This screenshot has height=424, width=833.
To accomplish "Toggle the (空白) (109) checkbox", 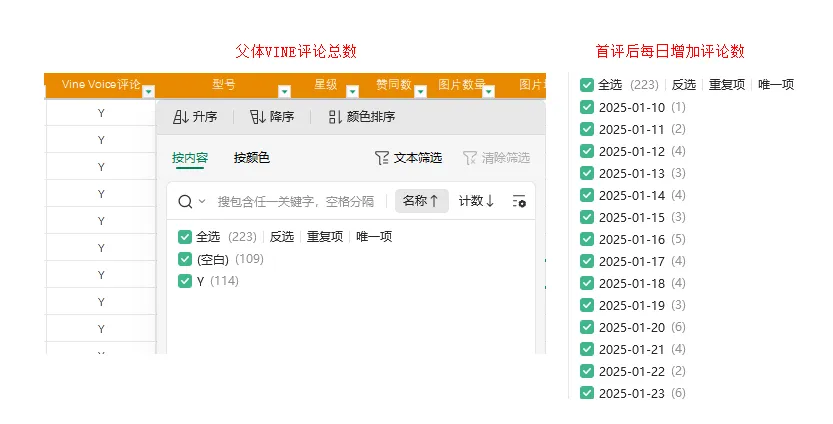I will click(x=185, y=259).
